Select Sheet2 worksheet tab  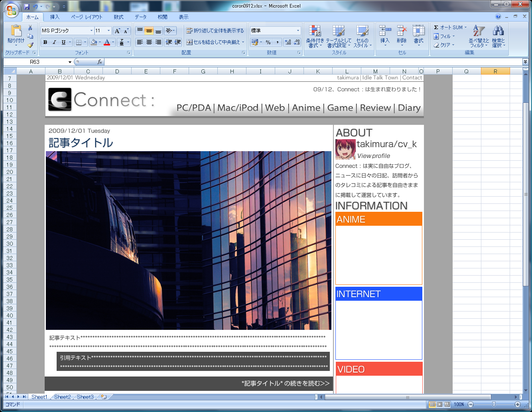(x=62, y=397)
